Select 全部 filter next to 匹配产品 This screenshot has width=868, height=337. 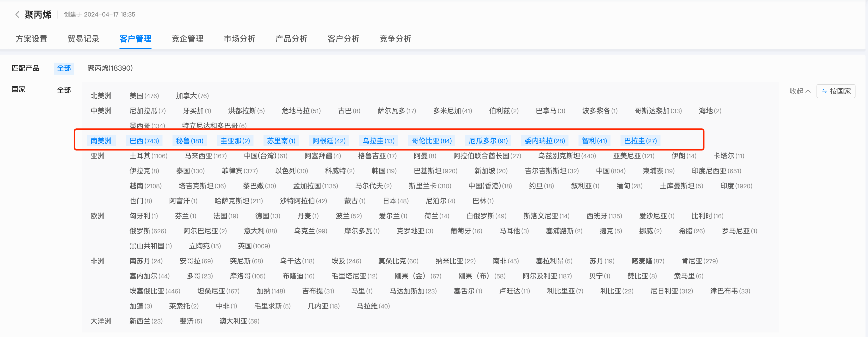coord(64,68)
